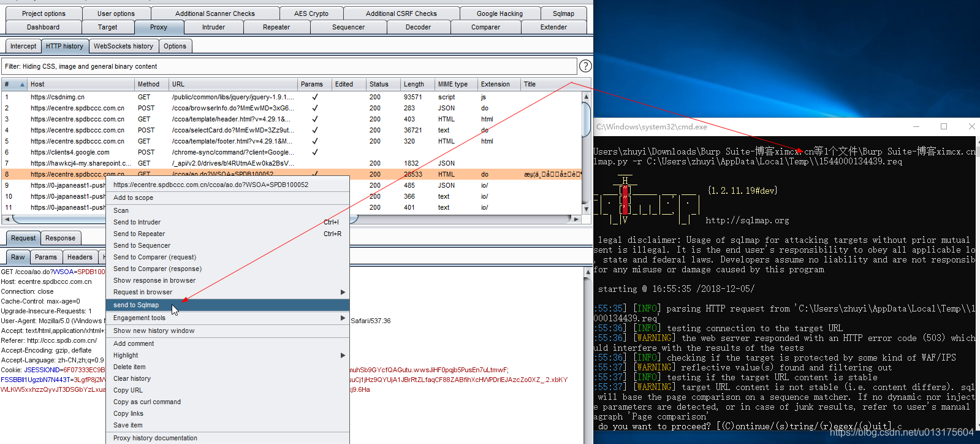Click the cmd.exe maximize window icon
Viewport: 980px width, 444px height.
[x=944, y=126]
